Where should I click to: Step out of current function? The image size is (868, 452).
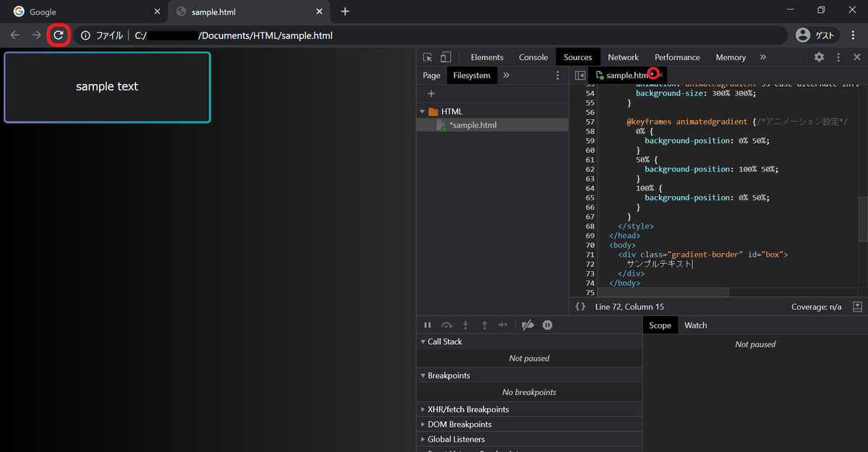click(484, 325)
